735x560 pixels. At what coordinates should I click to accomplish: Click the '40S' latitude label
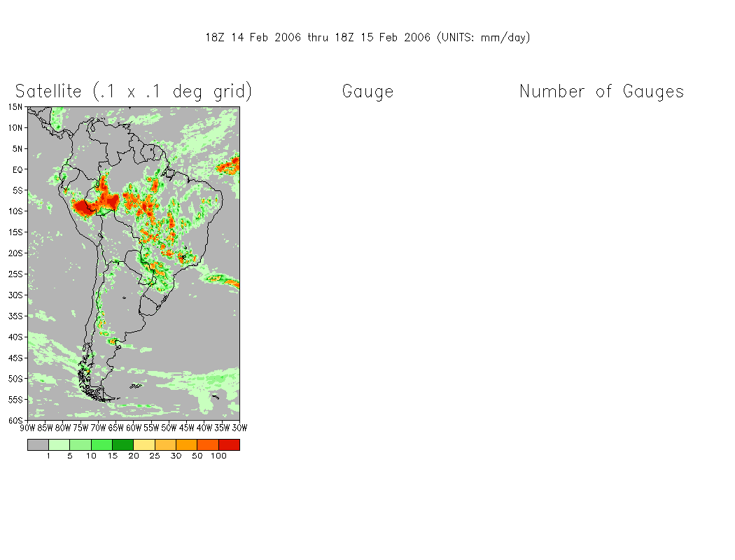(15, 337)
